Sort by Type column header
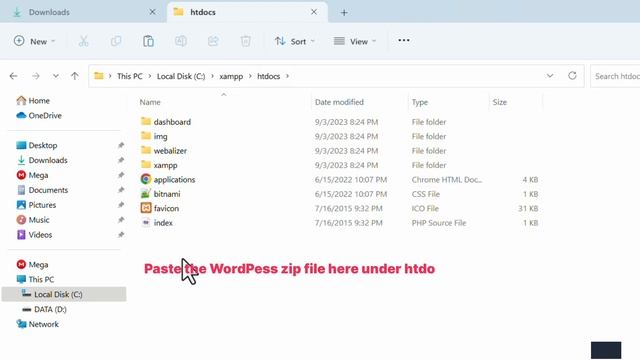The width and height of the screenshot is (640, 360). point(420,102)
